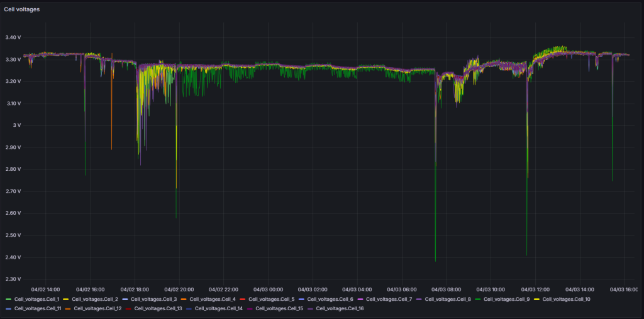This screenshot has width=644, height=319.
Task: Toggle Cell_voltages.Cell_3 series in legend
Action: [155, 300]
